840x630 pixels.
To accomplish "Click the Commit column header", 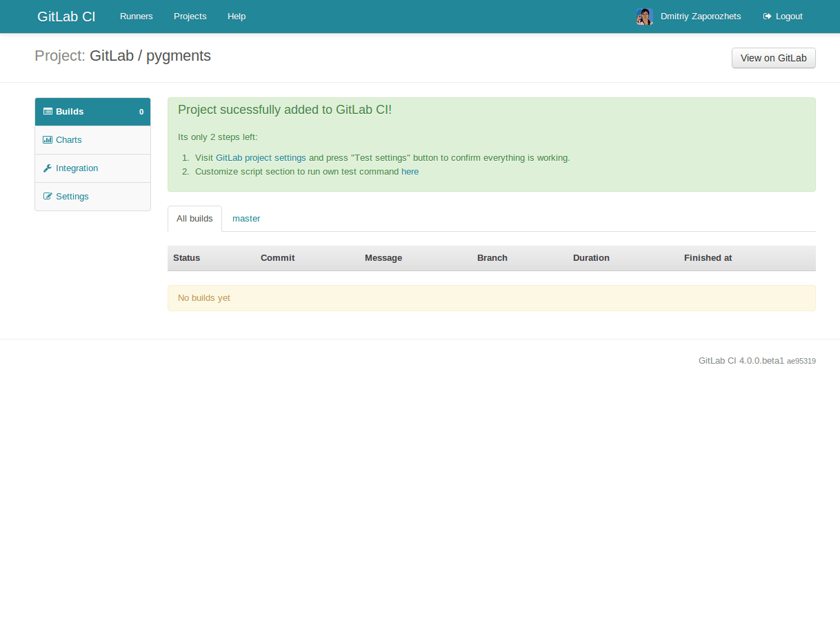I will pos(277,258).
